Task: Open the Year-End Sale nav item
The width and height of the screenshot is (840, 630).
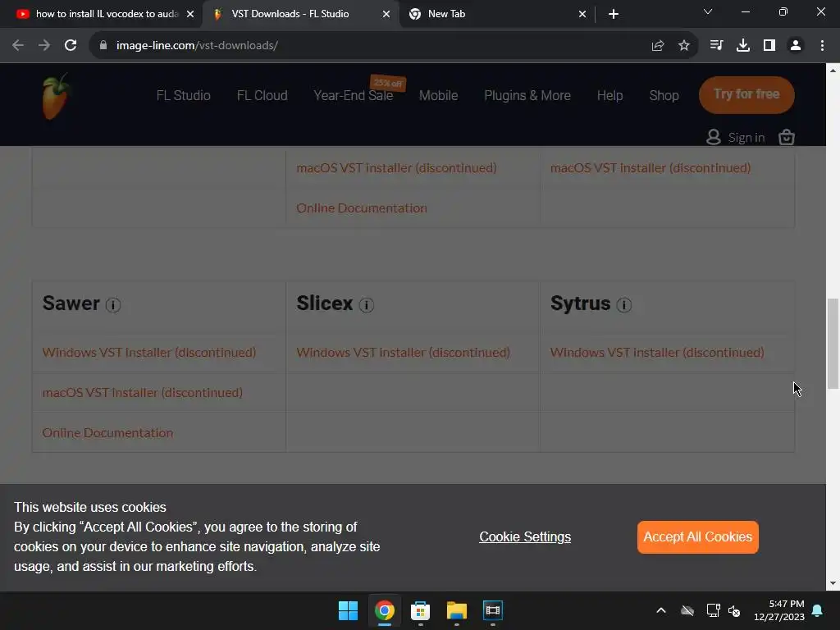Action: (x=353, y=95)
